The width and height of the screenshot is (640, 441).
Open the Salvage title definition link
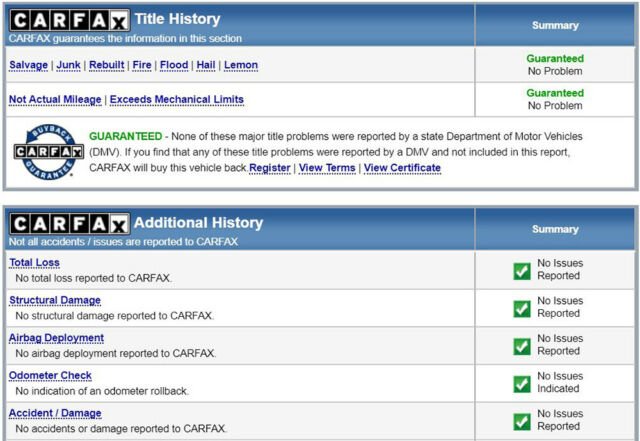click(x=29, y=65)
